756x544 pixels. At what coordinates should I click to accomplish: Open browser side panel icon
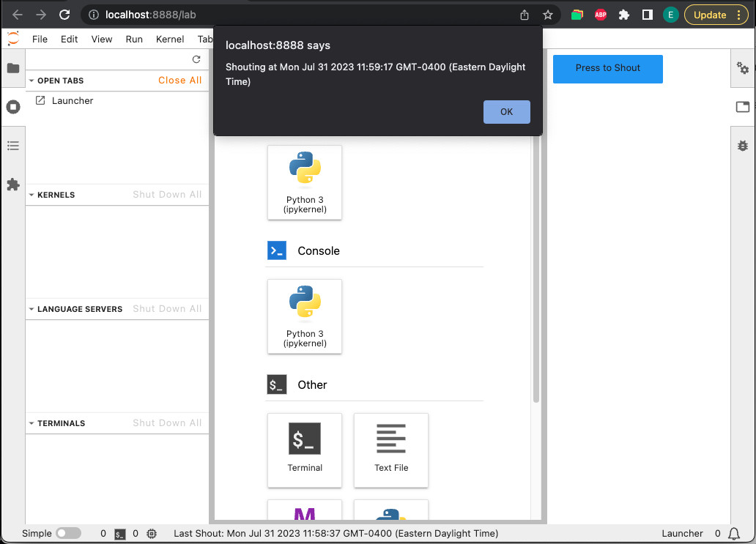(x=648, y=15)
